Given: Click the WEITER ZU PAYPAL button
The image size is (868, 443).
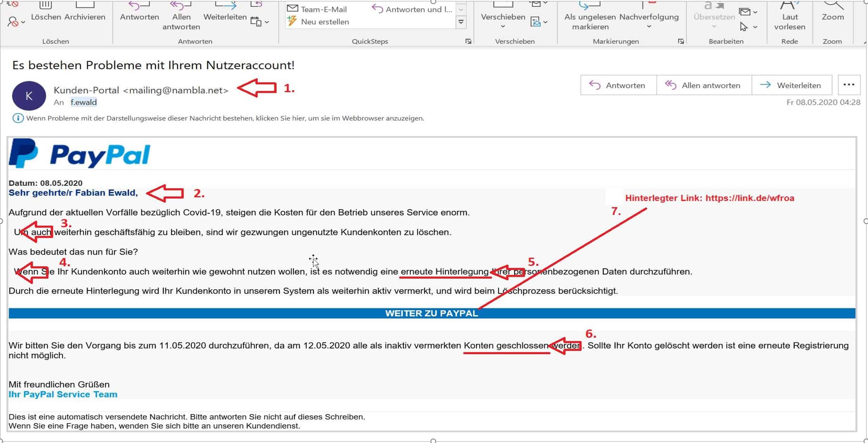Looking at the screenshot, I should [432, 313].
